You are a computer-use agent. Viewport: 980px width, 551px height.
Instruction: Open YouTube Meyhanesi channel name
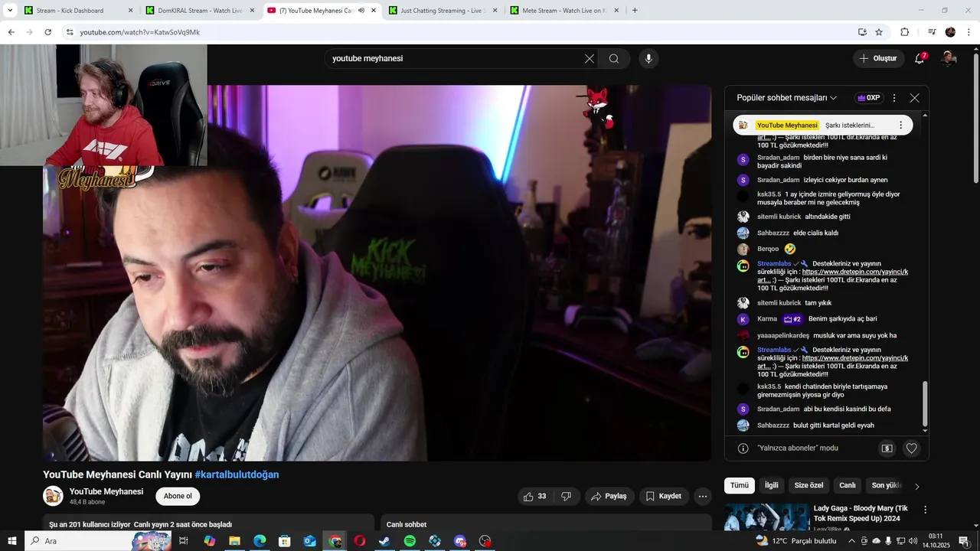click(x=106, y=491)
